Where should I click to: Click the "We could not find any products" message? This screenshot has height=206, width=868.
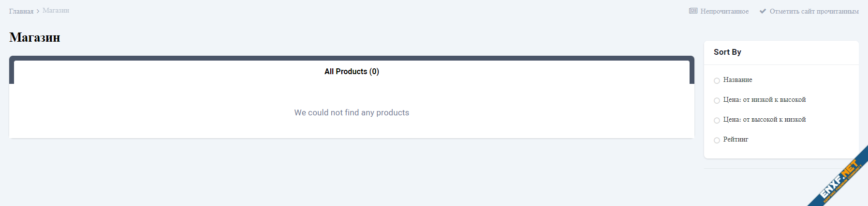click(352, 112)
